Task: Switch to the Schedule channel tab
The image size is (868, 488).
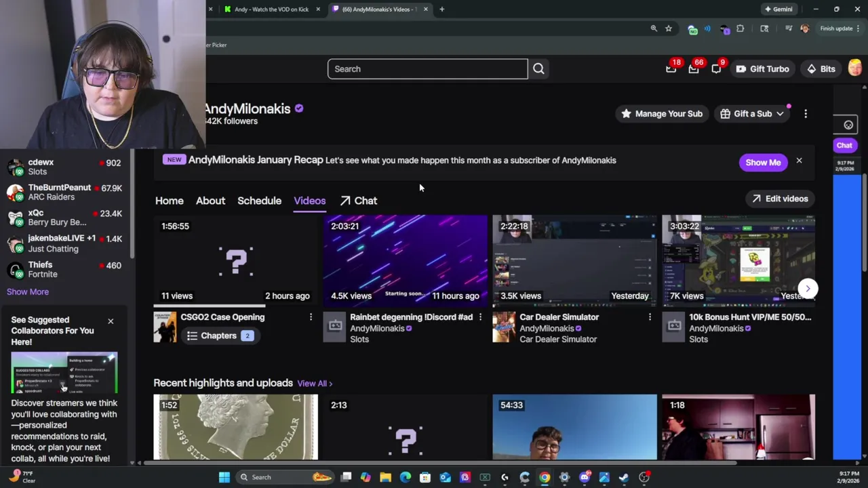Action: (259, 201)
